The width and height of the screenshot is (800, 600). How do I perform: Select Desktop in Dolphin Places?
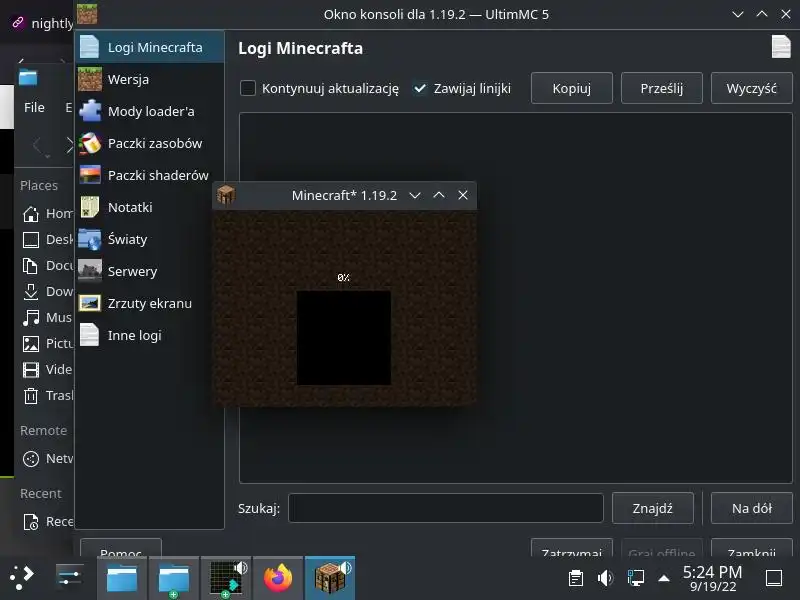click(48, 239)
